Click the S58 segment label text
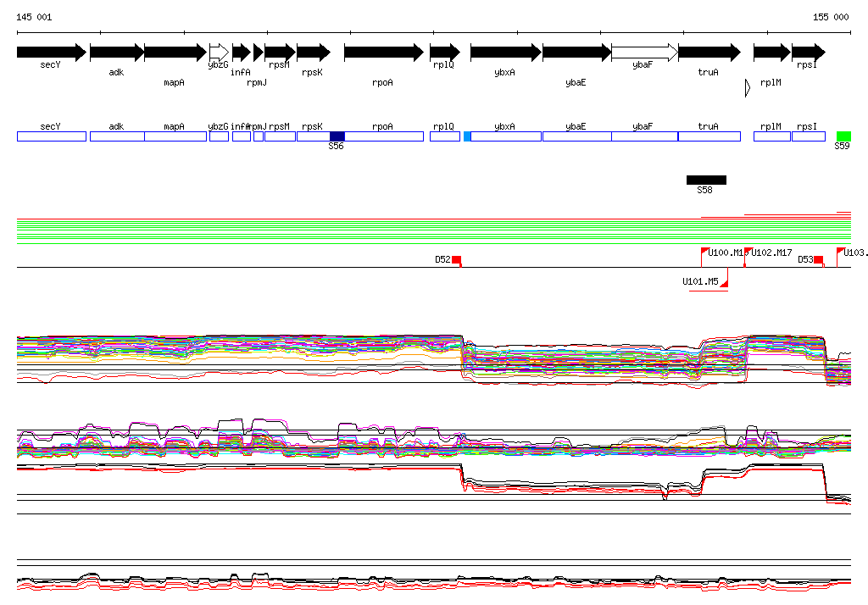This screenshot has width=868, height=605. (x=704, y=191)
